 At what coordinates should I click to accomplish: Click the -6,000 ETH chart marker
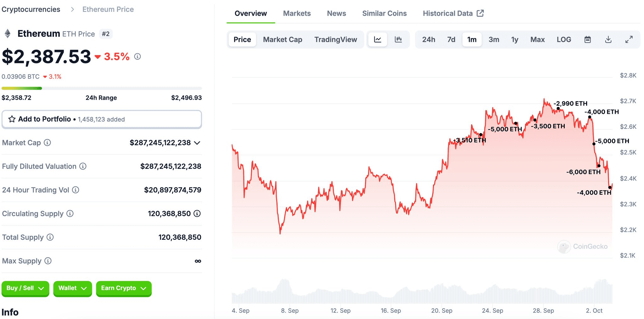click(599, 166)
